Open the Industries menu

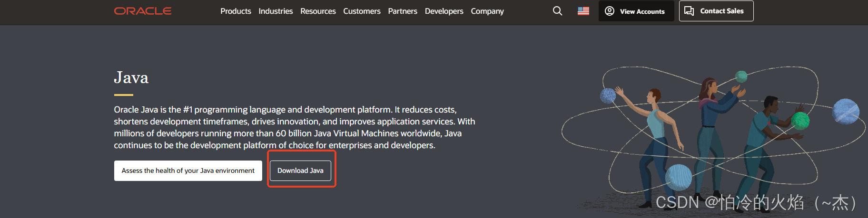tap(276, 11)
